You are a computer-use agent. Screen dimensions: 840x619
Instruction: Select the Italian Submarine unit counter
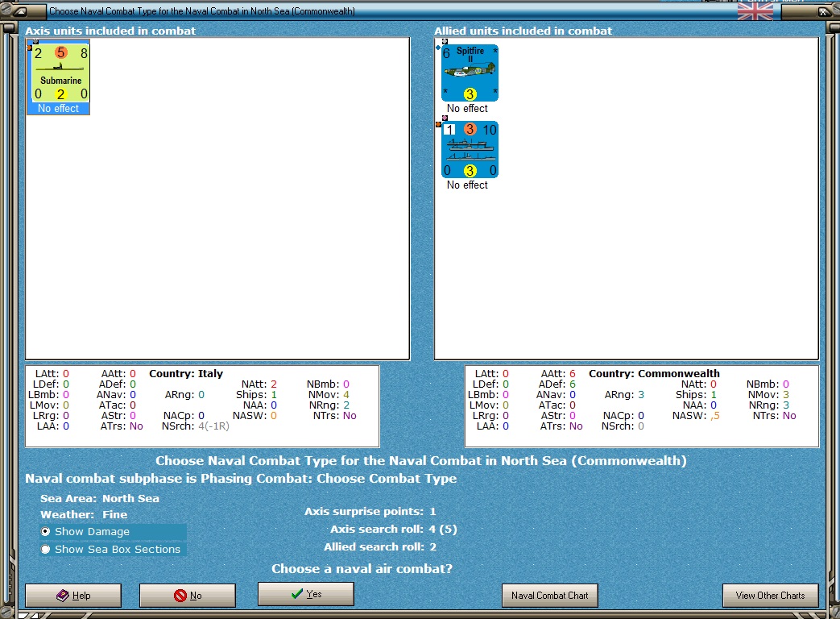click(x=60, y=73)
